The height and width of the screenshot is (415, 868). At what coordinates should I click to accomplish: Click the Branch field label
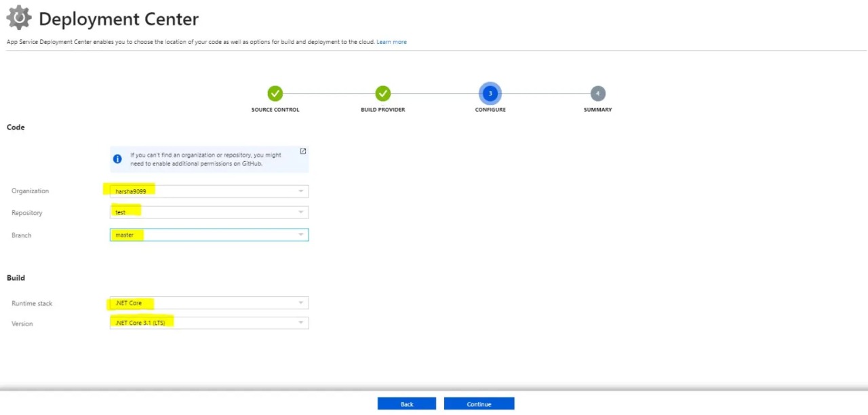pyautogui.click(x=21, y=235)
